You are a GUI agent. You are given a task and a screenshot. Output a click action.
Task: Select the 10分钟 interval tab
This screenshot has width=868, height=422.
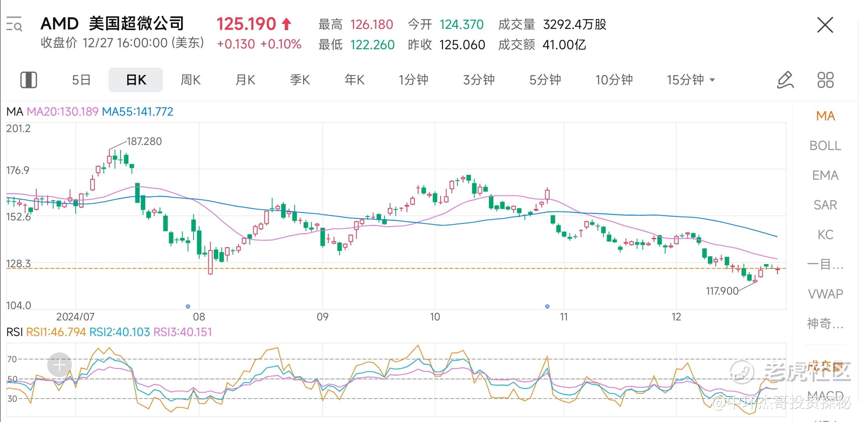(x=614, y=80)
